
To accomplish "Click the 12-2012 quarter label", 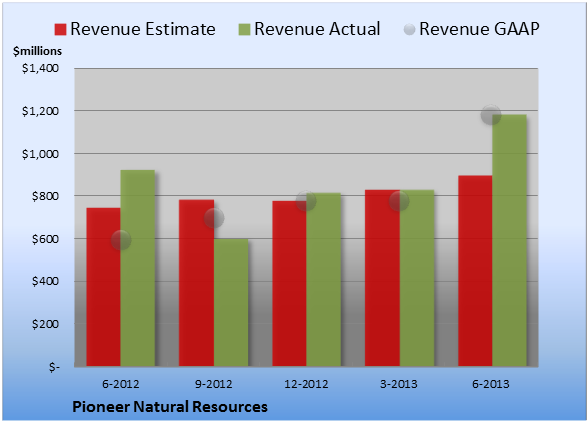I will point(306,384).
